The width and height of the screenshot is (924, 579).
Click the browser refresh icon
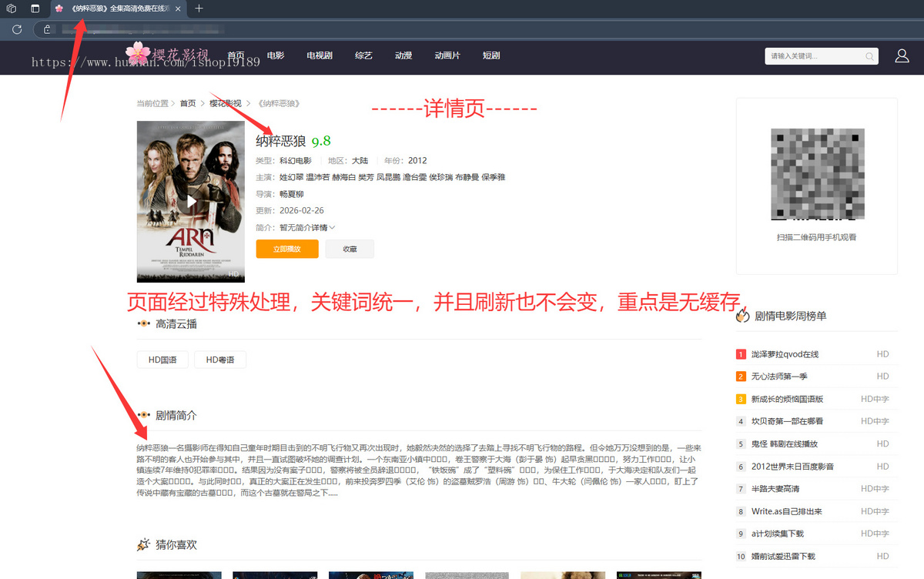click(17, 30)
